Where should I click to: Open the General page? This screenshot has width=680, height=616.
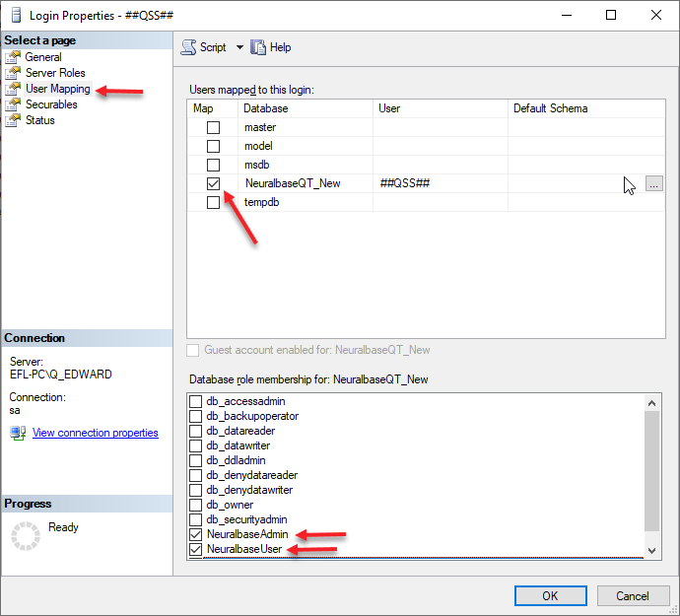pyautogui.click(x=43, y=57)
